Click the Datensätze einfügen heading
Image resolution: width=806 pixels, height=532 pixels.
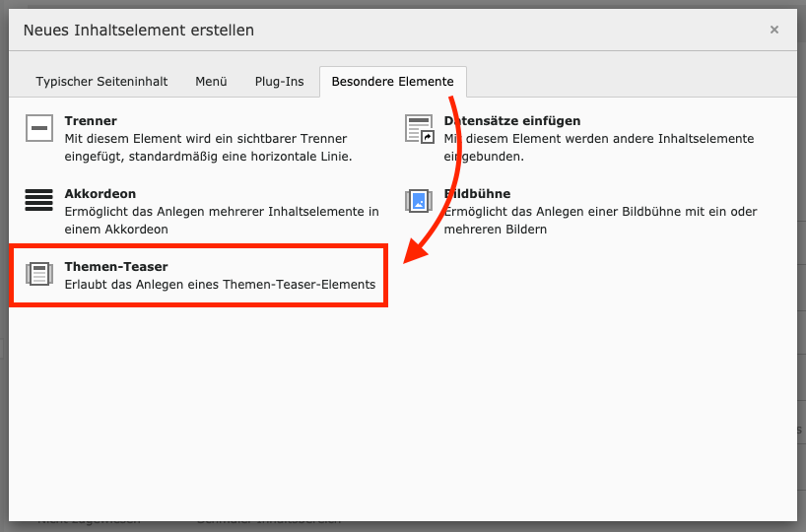coord(512,121)
